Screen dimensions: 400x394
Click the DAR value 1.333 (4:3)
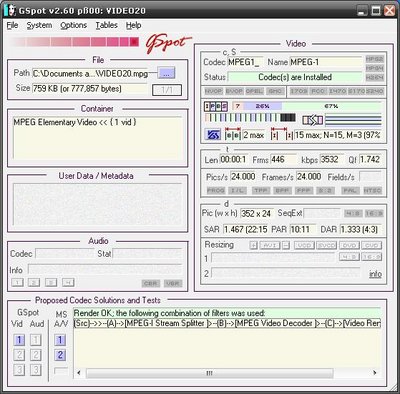click(x=360, y=229)
